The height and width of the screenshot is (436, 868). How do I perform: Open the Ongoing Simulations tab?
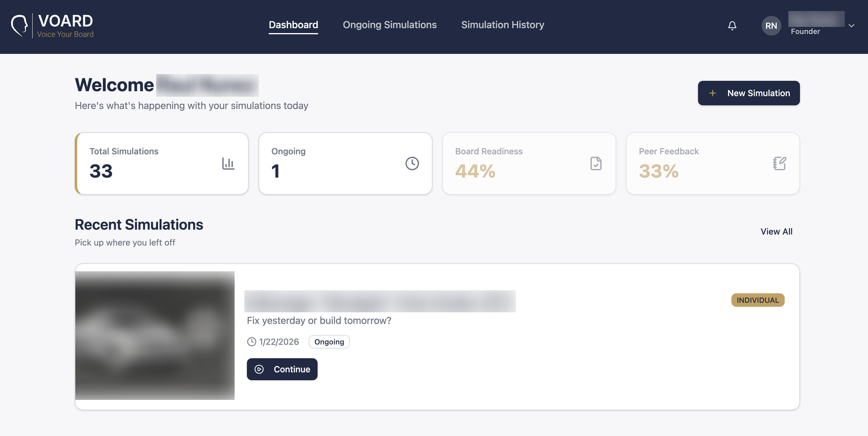(390, 24)
